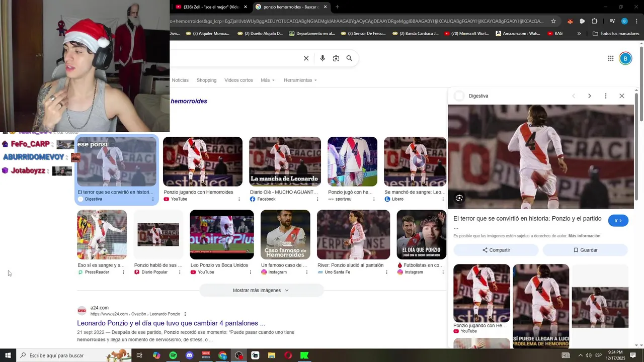Open File Explorer from the taskbar
Viewport: 644px width, 362px height.
(x=272, y=355)
